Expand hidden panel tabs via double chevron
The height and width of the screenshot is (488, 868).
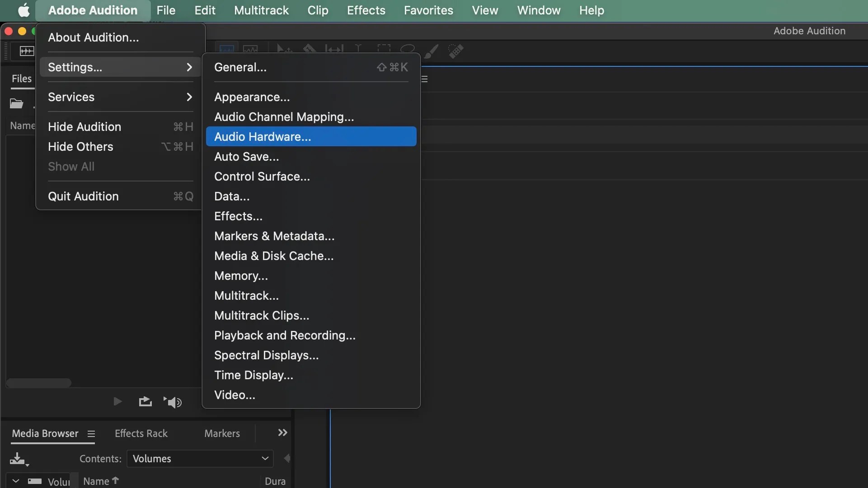[282, 433]
